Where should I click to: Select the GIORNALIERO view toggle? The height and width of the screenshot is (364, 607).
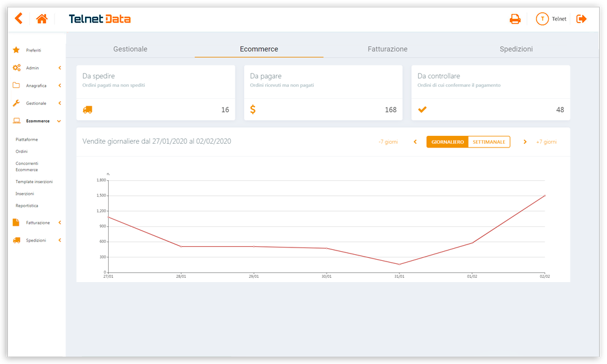coord(447,142)
